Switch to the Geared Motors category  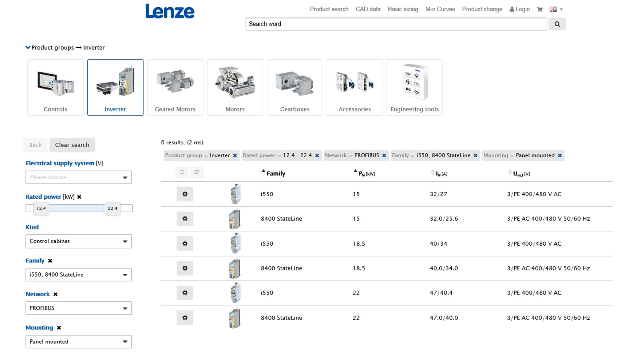point(175,87)
